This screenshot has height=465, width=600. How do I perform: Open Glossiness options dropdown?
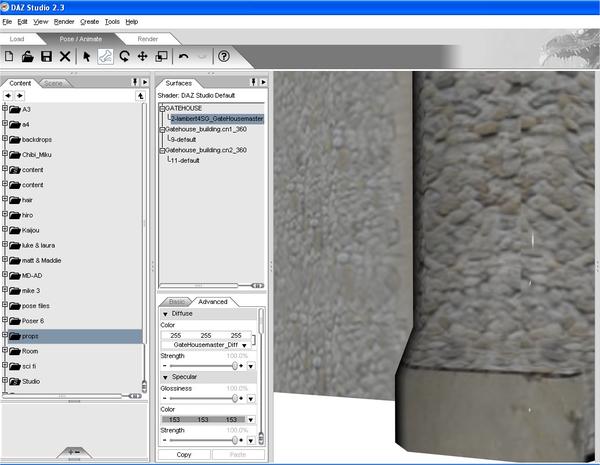pyautogui.click(x=251, y=399)
